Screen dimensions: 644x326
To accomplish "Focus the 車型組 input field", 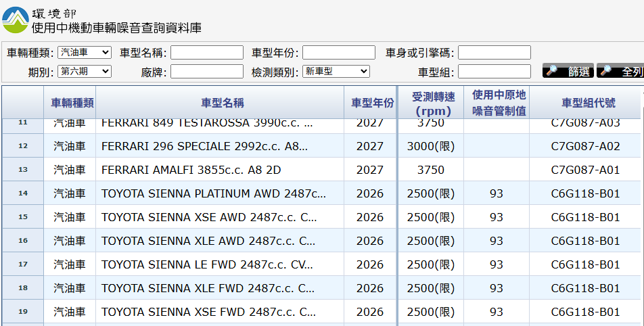I will [x=495, y=72].
